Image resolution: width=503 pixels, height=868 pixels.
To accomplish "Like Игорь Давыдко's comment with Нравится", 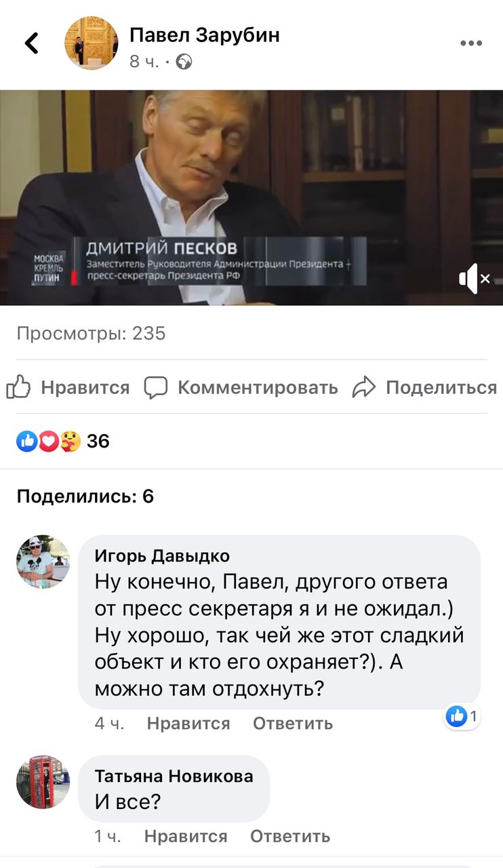I will (x=188, y=724).
